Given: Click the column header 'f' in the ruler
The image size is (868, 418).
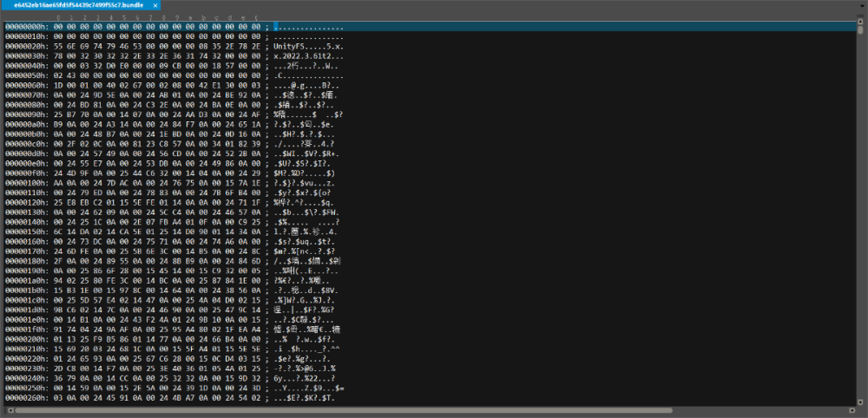Looking at the screenshot, I should coord(258,17).
